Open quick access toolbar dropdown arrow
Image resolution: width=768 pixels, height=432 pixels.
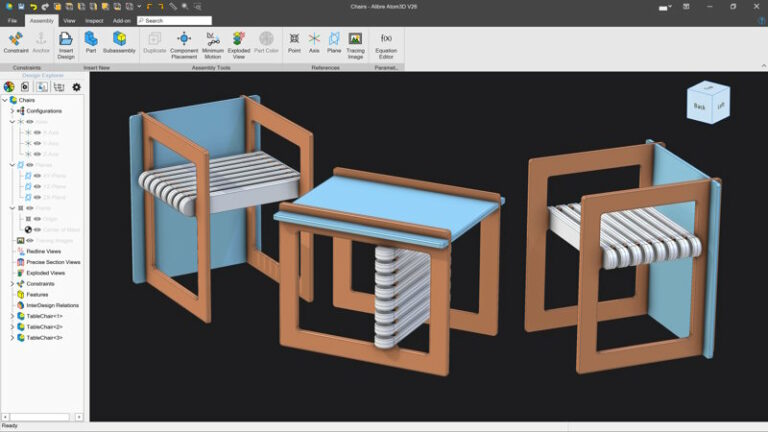(139, 6)
